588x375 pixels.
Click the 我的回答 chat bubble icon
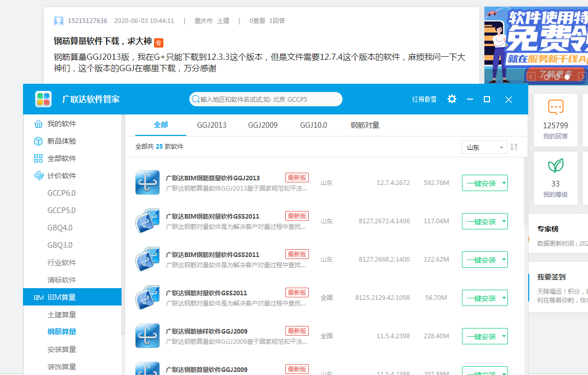click(x=556, y=107)
